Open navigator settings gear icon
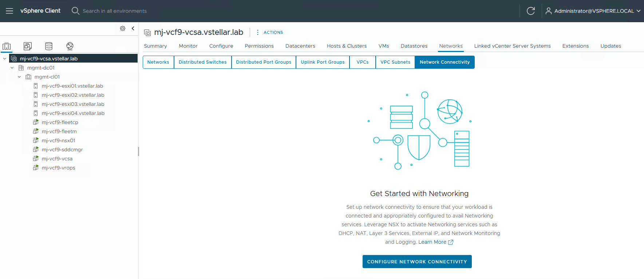 click(123, 28)
